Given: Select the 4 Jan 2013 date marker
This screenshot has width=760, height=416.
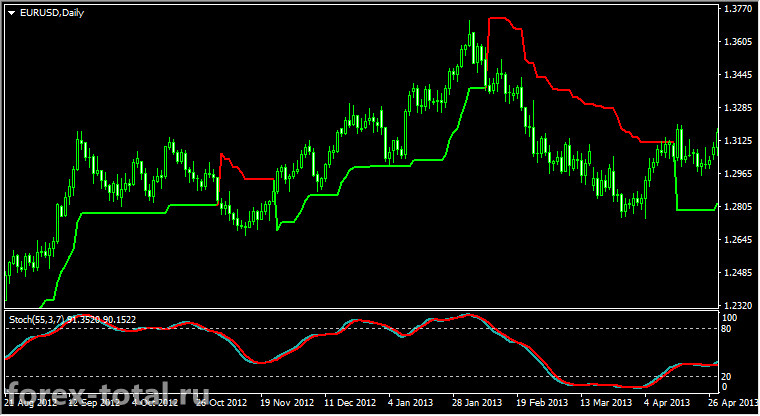Looking at the screenshot, I should pyautogui.click(x=411, y=402).
